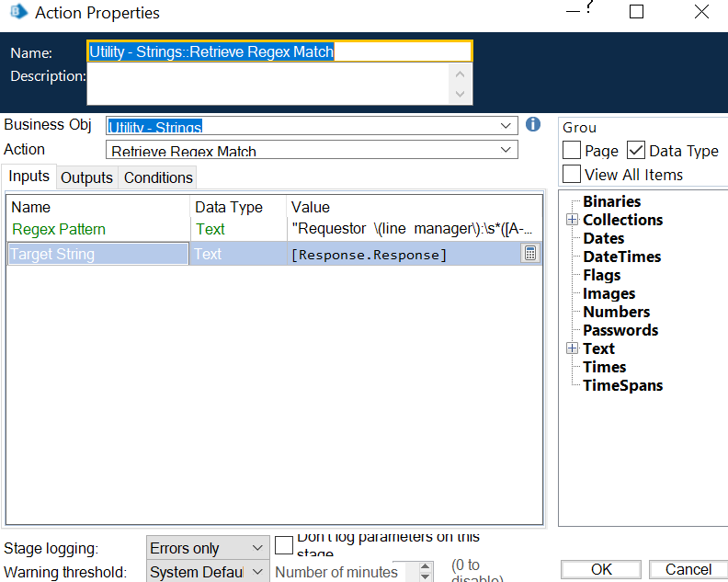728x582 pixels.
Task: Click the Regex Pattern value field
Action: click(x=414, y=230)
